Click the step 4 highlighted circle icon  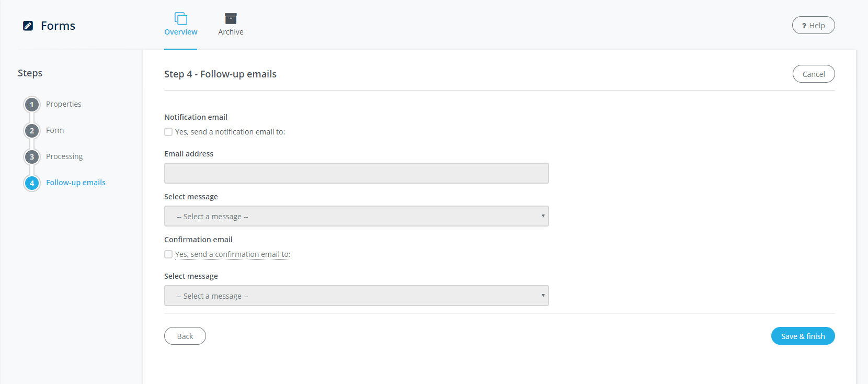tap(32, 183)
